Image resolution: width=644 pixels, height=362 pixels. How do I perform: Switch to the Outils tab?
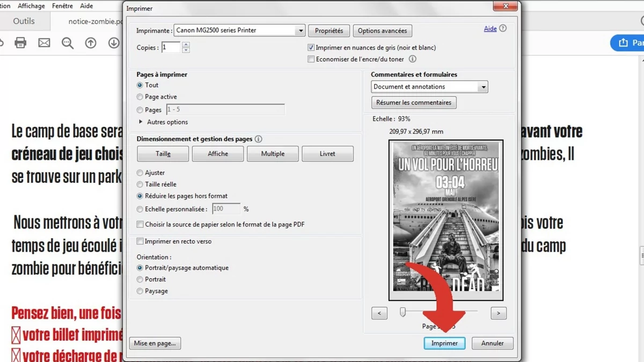pyautogui.click(x=24, y=21)
